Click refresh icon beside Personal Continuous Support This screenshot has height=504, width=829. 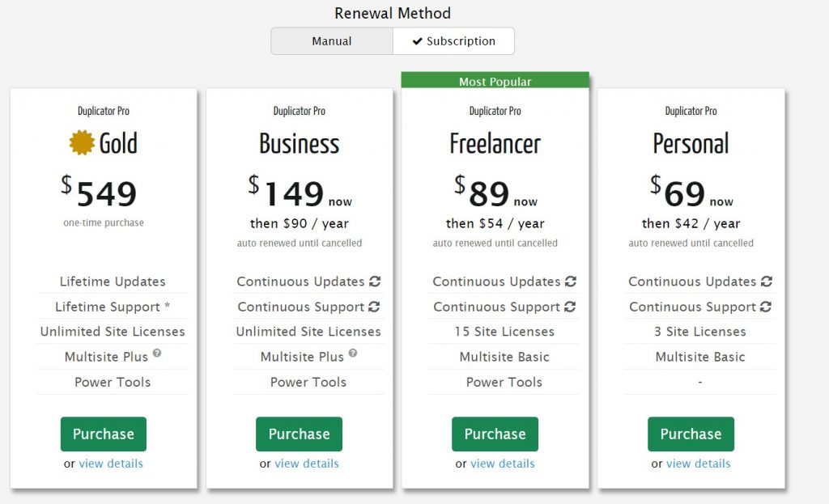[766, 307]
